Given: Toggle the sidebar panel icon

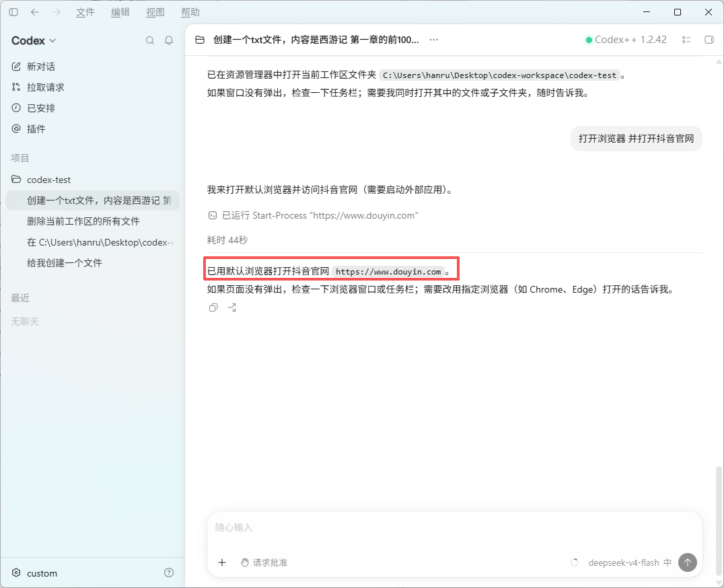Looking at the screenshot, I should coord(13,12).
